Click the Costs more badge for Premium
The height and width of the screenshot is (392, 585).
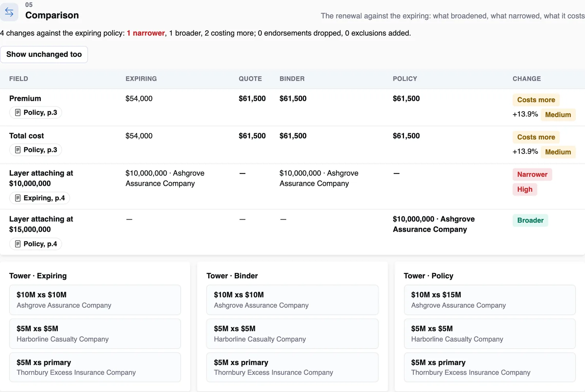tap(536, 100)
